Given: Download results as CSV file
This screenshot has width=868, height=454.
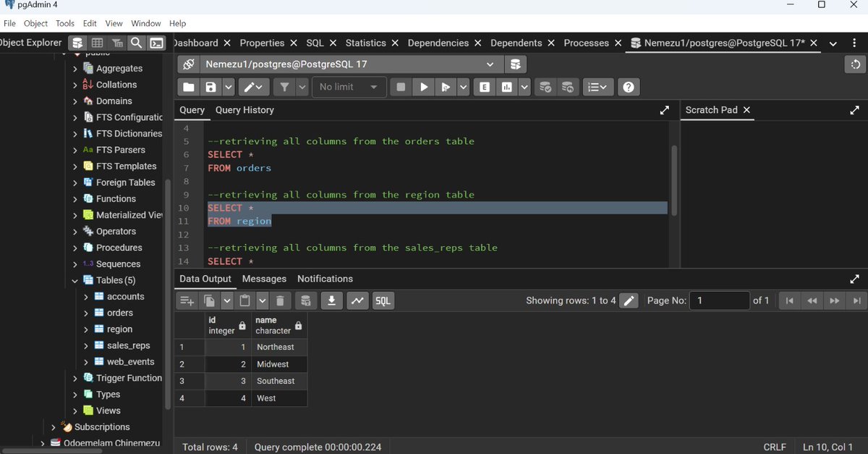Looking at the screenshot, I should tap(331, 300).
